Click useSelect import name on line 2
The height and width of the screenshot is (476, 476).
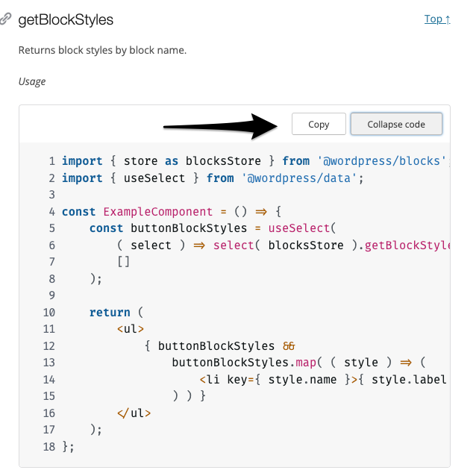(x=154, y=178)
